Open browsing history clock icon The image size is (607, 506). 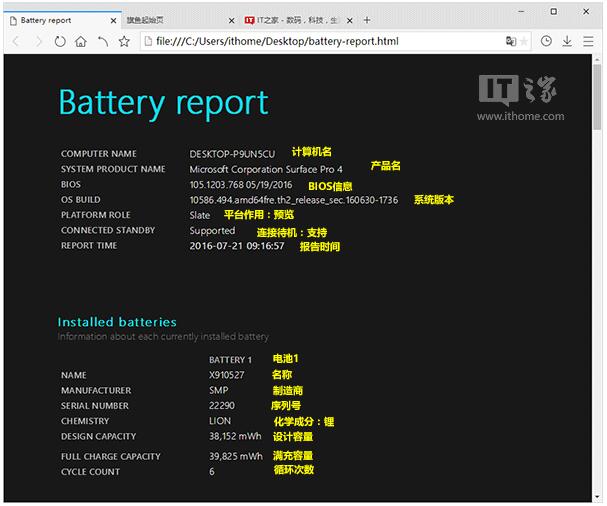(x=547, y=41)
